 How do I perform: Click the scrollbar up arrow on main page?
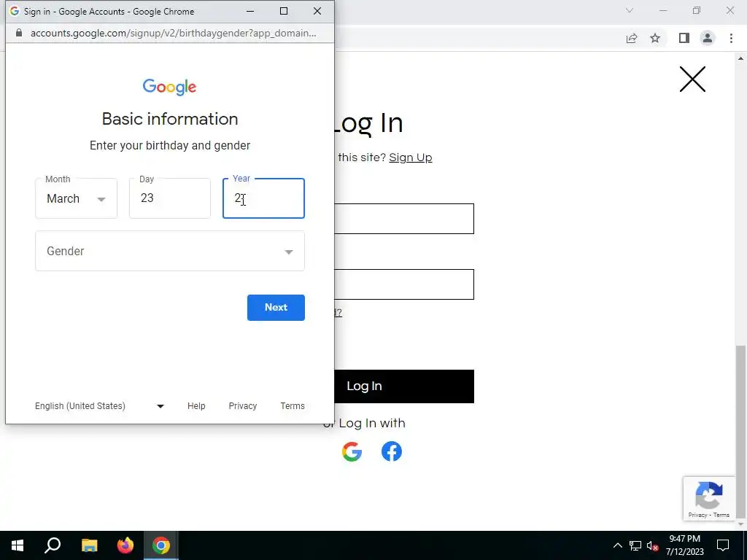pos(741,58)
